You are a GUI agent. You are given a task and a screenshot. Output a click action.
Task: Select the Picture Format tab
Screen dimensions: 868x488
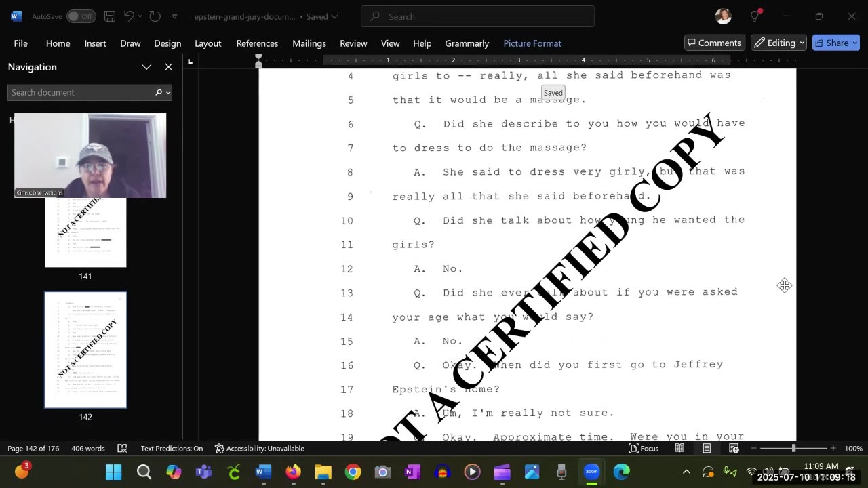(532, 43)
